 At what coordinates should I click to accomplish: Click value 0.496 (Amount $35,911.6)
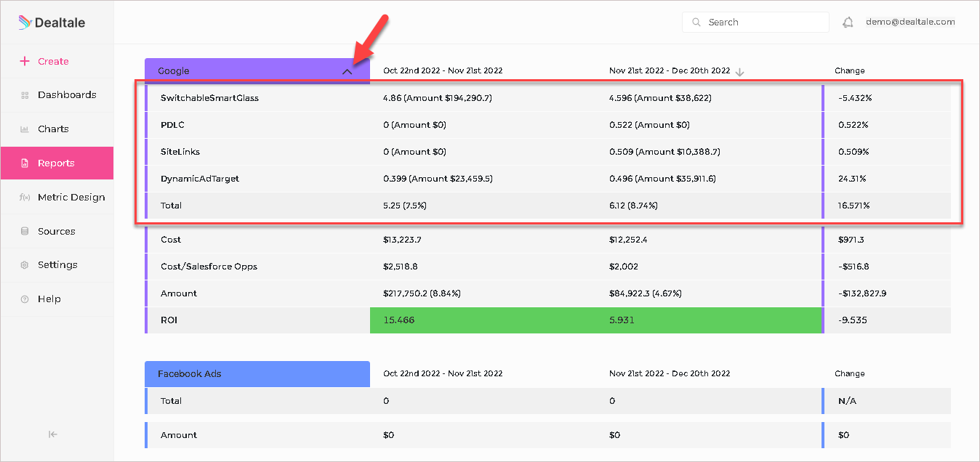coord(662,179)
